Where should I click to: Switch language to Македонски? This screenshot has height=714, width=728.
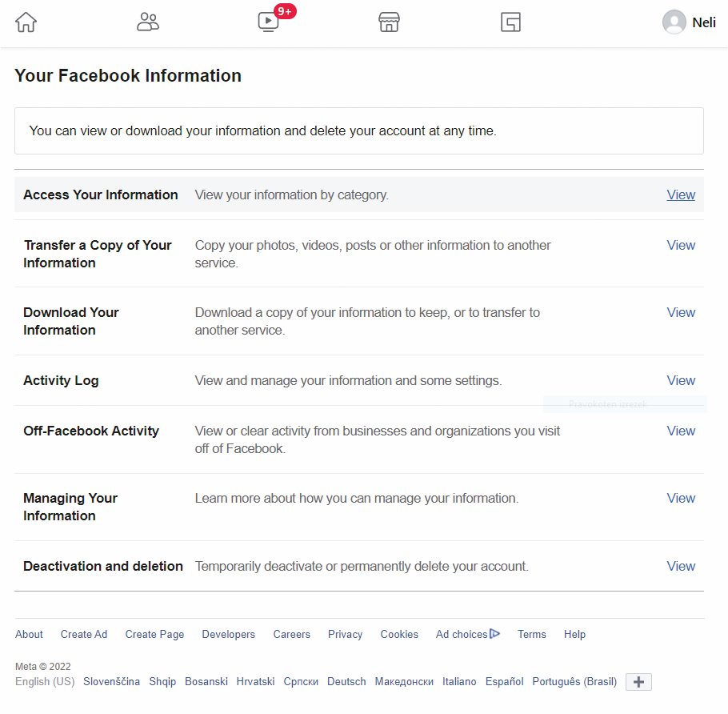(x=404, y=681)
